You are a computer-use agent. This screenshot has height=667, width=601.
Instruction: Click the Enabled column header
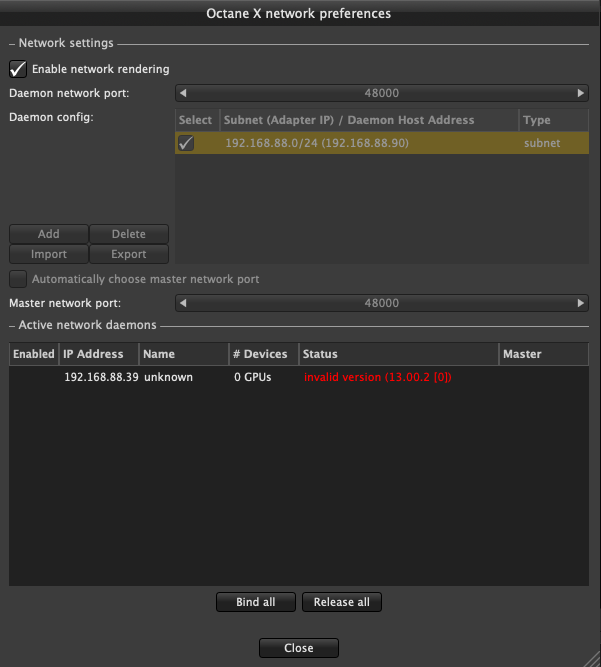pyautogui.click(x=34, y=354)
